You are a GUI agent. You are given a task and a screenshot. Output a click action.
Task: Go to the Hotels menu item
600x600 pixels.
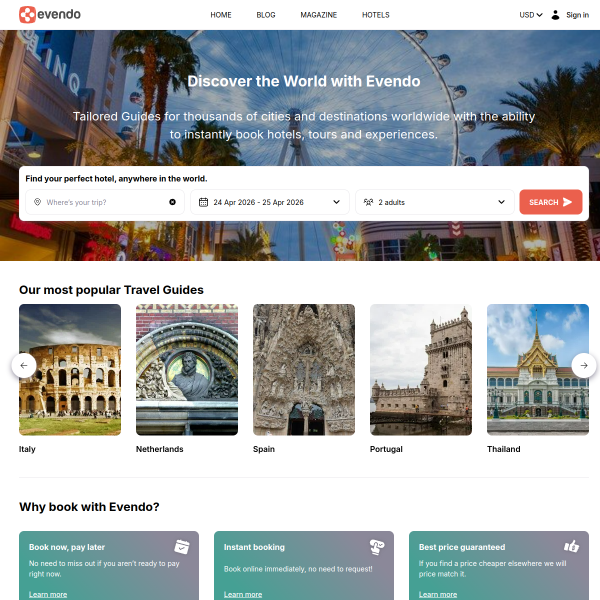(x=375, y=15)
